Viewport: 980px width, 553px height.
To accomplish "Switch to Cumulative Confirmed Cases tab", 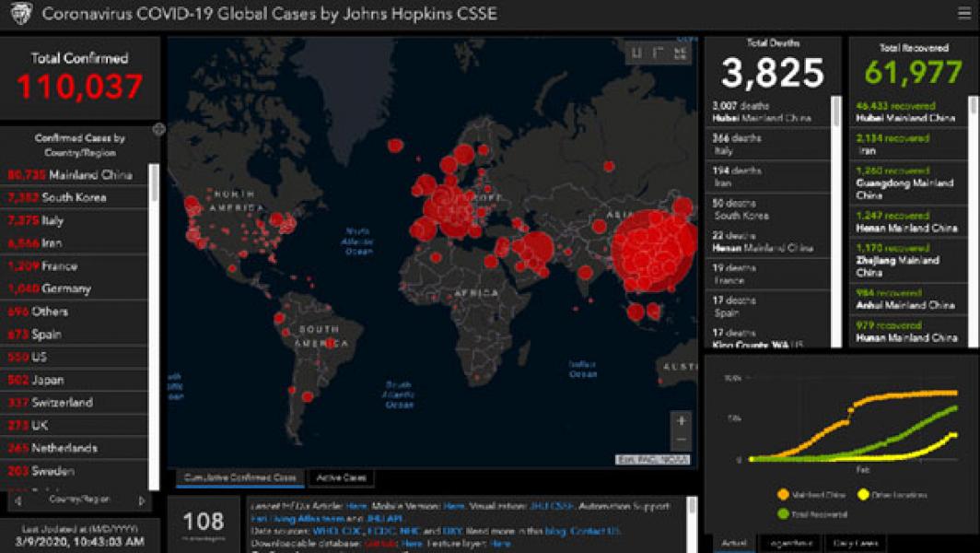I will 239,477.
